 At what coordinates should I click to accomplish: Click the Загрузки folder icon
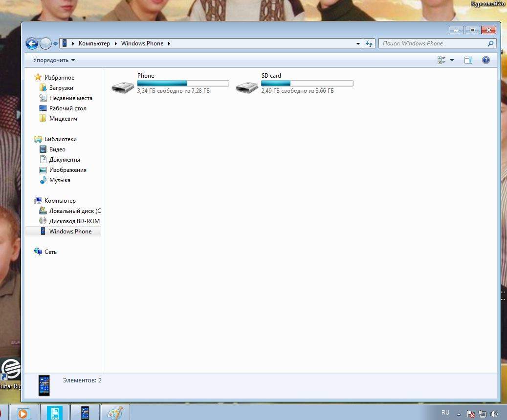43,87
